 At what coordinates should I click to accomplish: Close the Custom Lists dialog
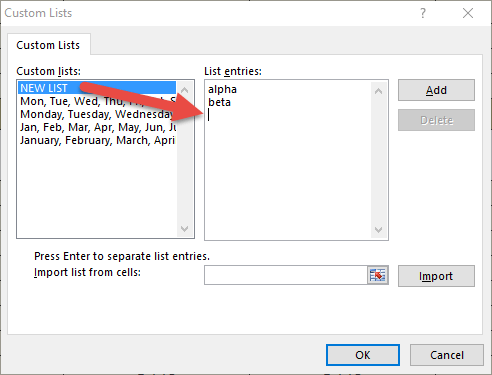pos(468,13)
